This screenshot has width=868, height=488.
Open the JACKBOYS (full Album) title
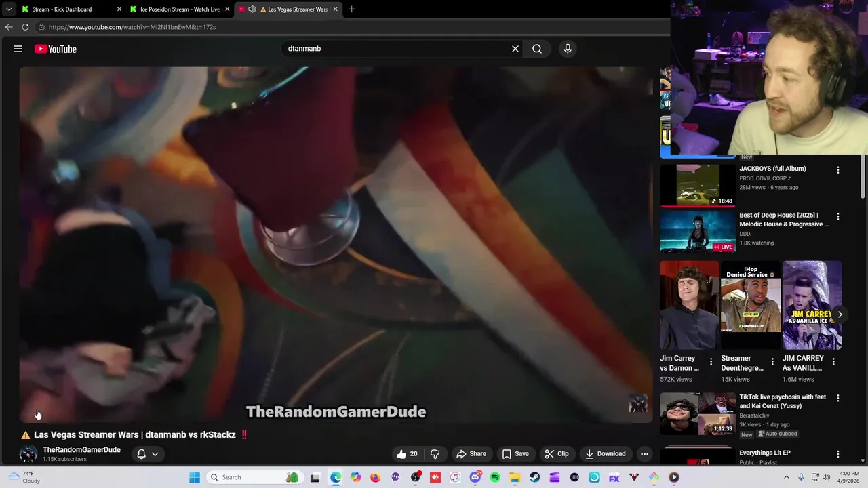click(x=772, y=169)
